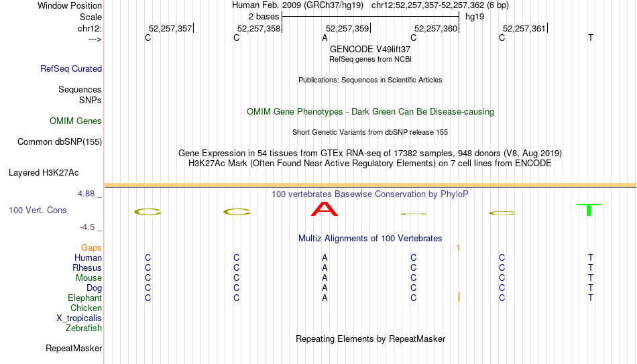Open the 100 Vert. Cons track label
The width and height of the screenshot is (637, 364).
click(38, 210)
